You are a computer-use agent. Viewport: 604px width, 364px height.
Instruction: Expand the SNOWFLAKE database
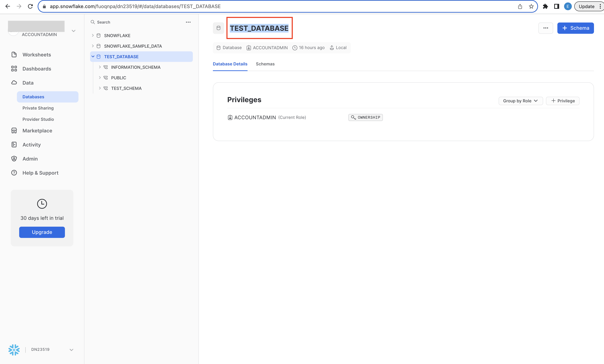click(93, 36)
